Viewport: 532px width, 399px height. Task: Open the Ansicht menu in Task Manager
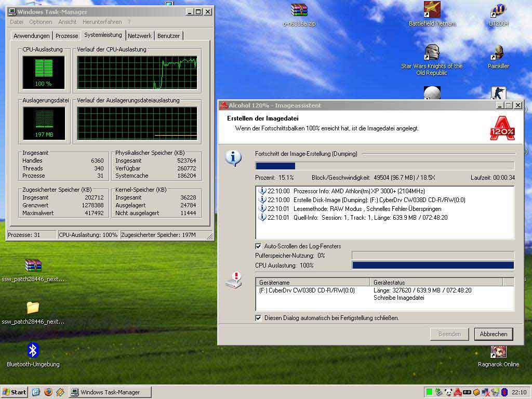point(67,22)
